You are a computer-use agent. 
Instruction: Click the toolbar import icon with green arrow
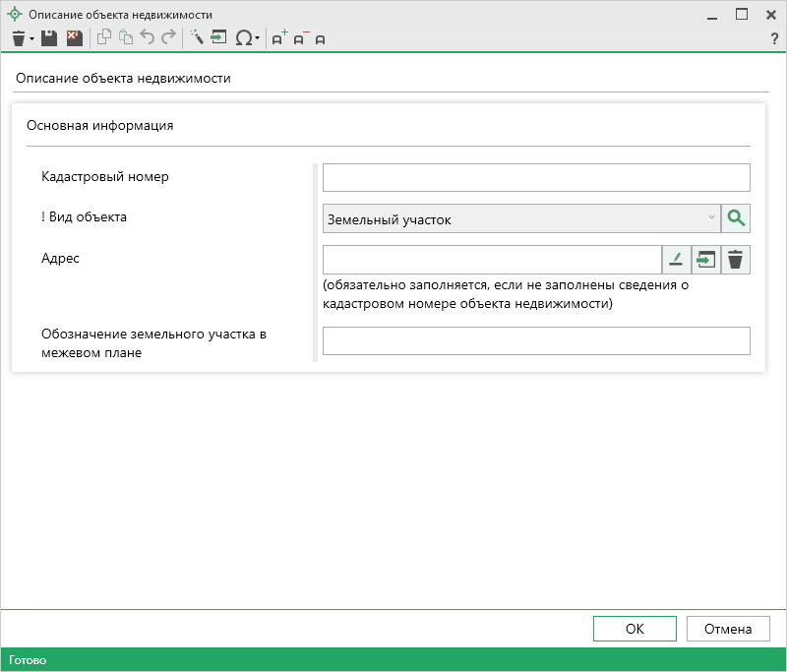pyautogui.click(x=218, y=38)
